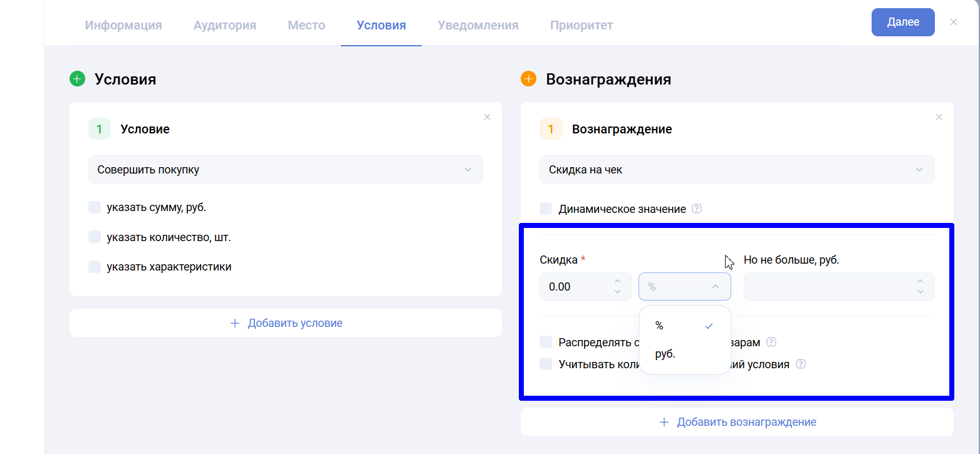Click the green plus icon beside Условия
This screenshot has width=980, height=454.
click(77, 79)
